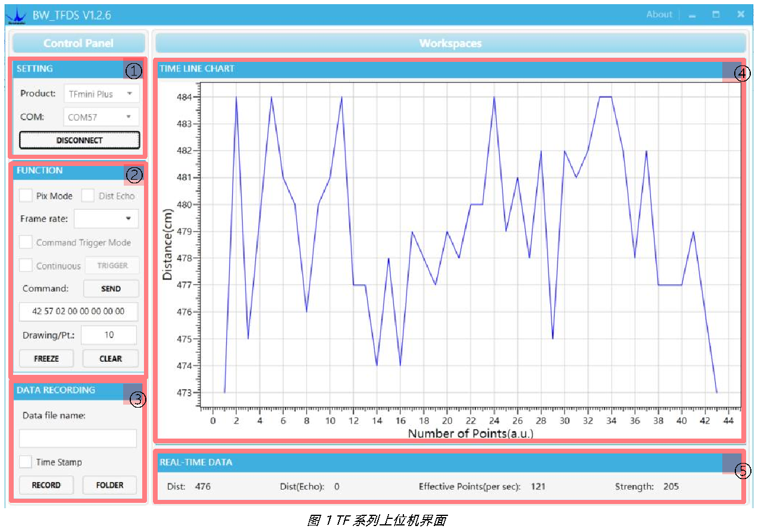Send the command with SEND button
This screenshot has width=758, height=532.
click(x=111, y=289)
